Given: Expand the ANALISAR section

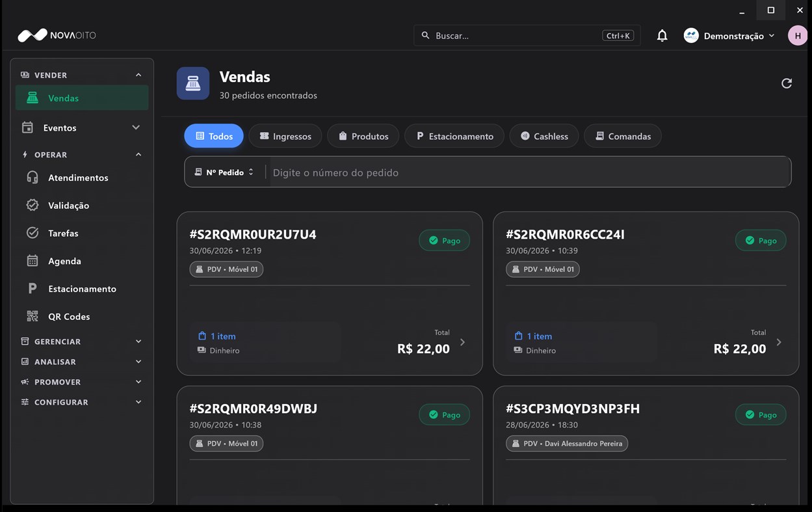Looking at the screenshot, I should [x=138, y=362].
